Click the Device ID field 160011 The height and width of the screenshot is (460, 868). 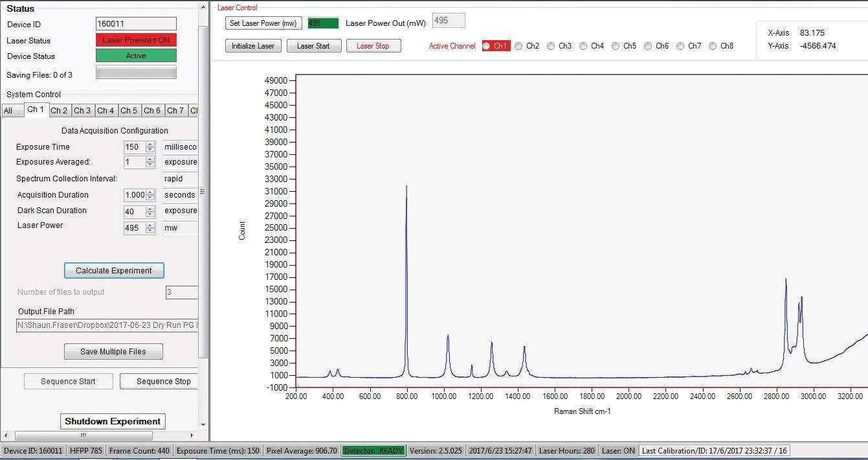136,24
